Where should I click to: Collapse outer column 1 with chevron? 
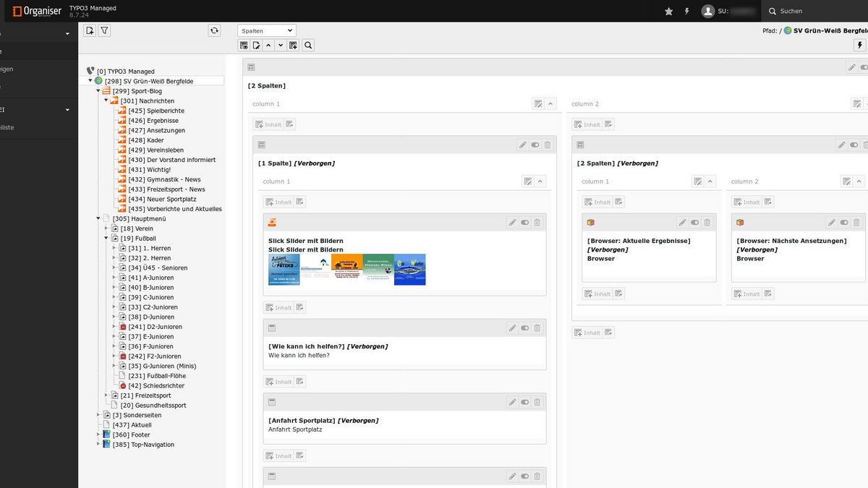tap(550, 103)
